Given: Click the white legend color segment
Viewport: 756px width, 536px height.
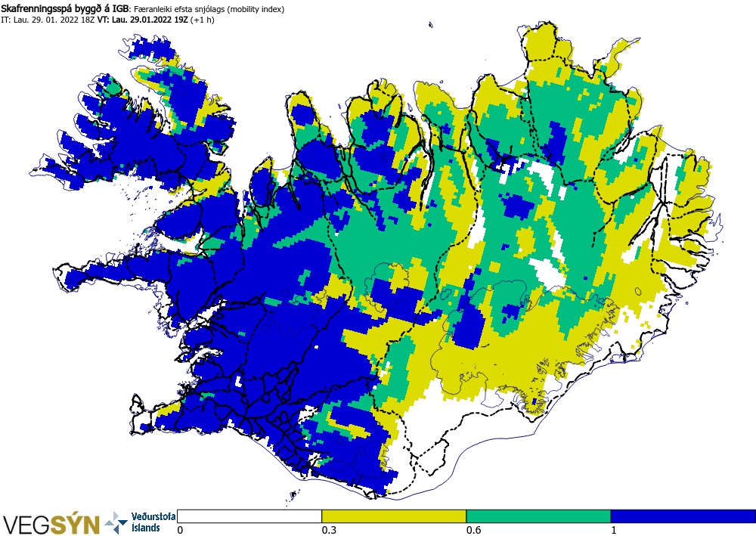Looking at the screenshot, I should point(249,516).
